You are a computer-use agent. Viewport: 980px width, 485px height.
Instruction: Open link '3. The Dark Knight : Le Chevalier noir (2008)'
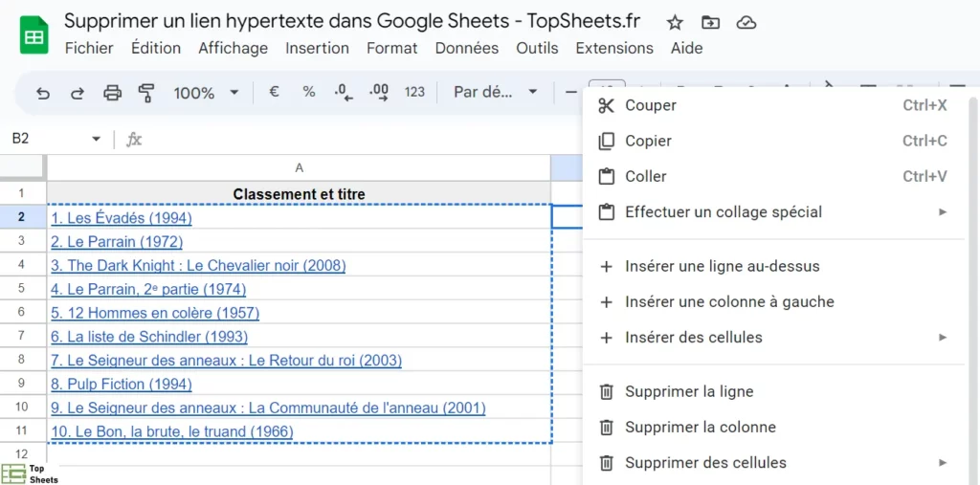(198, 266)
